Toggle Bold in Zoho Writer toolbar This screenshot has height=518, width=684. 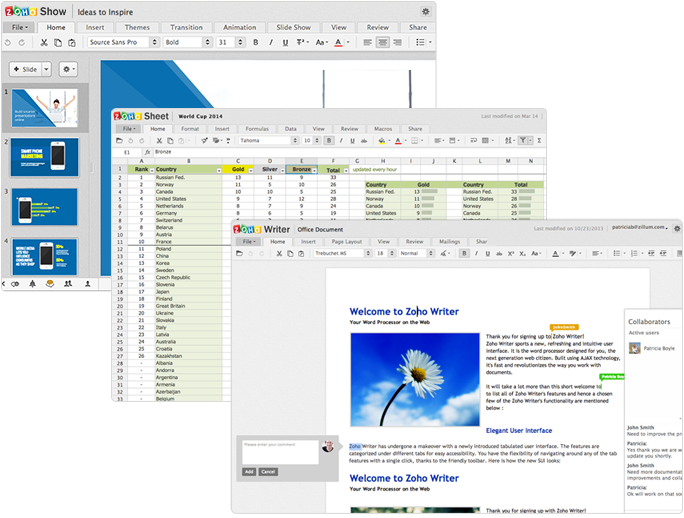point(465,254)
